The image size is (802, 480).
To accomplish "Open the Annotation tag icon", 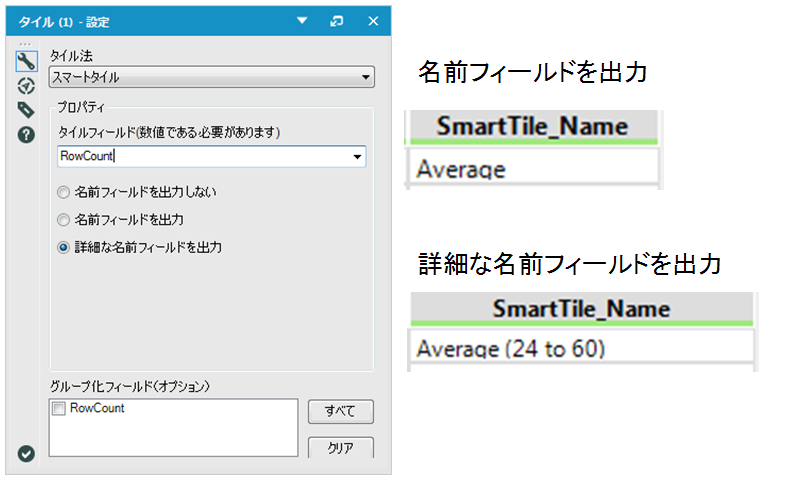I will tap(27, 109).
